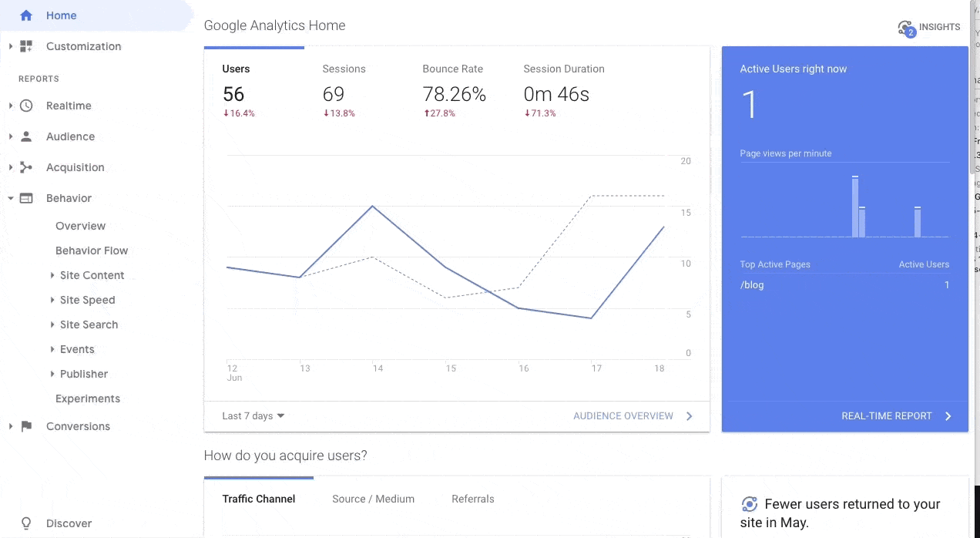Expand the Audience reports section
The image size is (980, 538).
tap(11, 136)
